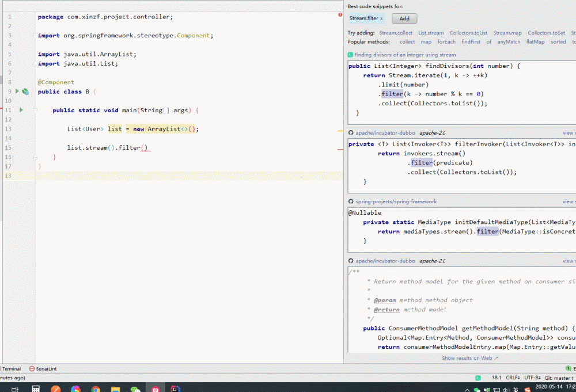
Task: Click the red error indicator in editor corner
Action: point(340,15)
